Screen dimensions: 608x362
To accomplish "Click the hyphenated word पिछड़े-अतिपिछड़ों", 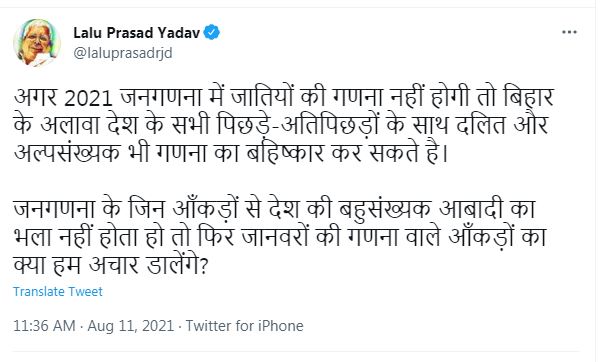I will pyautogui.click(x=297, y=125).
